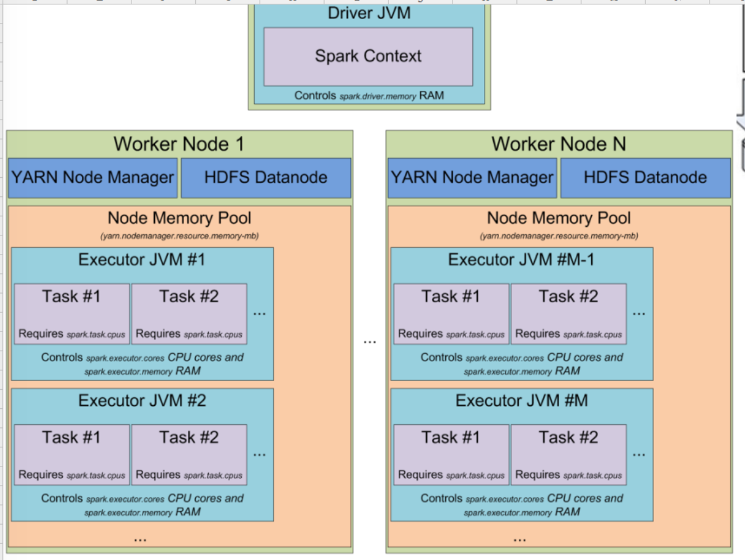Click the ellipsis between the two worker nodes
This screenshot has height=560, width=745.
(370, 341)
